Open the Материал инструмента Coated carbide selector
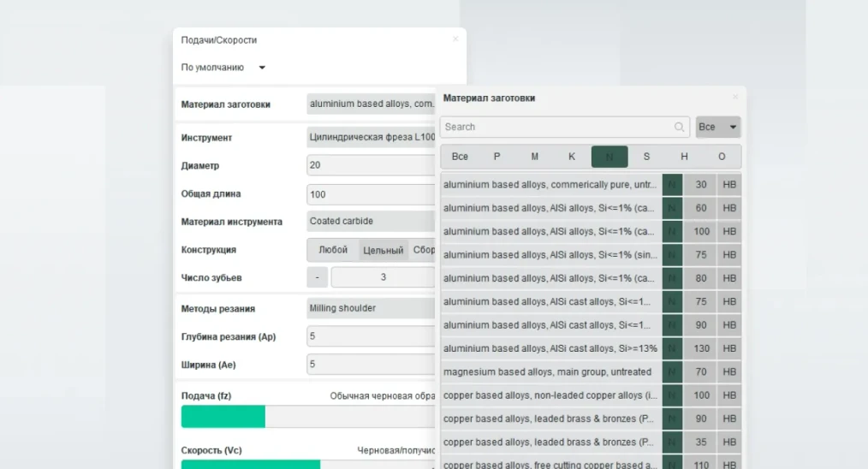 [x=371, y=221]
